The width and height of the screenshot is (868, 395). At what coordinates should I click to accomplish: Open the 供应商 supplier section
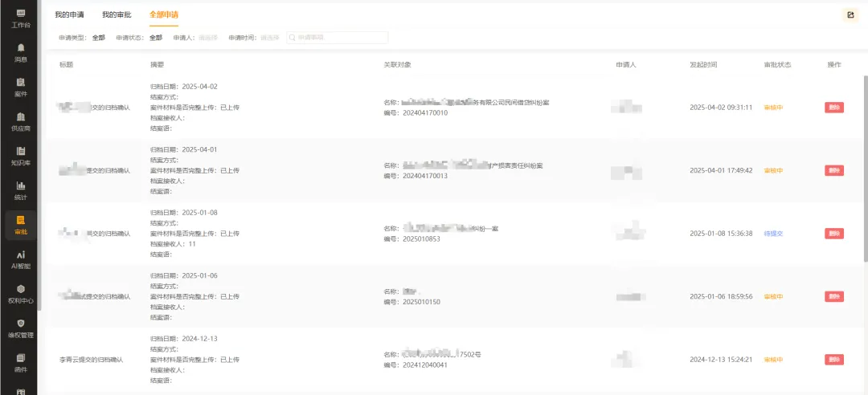[21, 121]
